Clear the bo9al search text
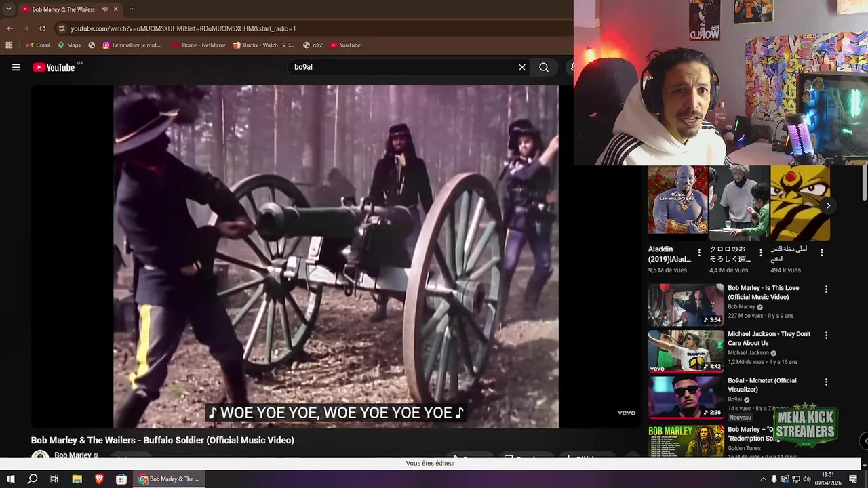This screenshot has height=488, width=868. pyautogui.click(x=522, y=67)
